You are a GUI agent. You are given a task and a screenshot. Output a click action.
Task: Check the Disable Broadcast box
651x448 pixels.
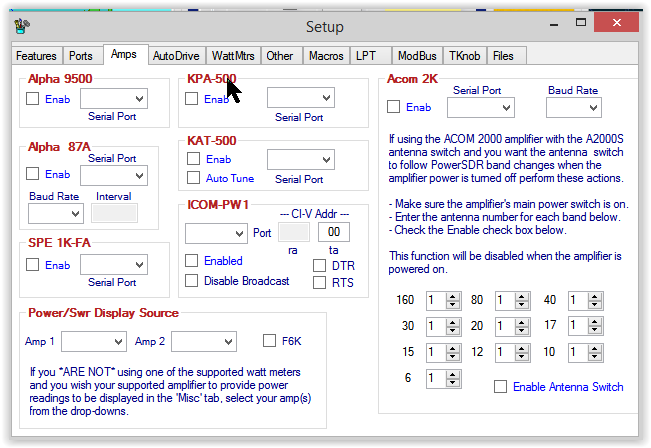click(191, 281)
